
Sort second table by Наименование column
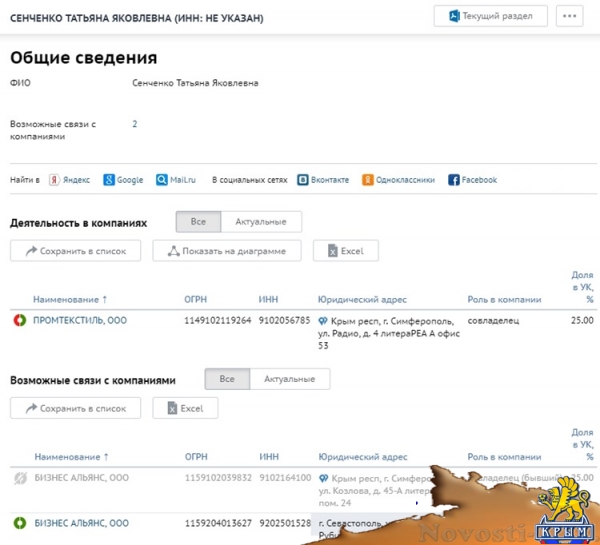point(70,456)
